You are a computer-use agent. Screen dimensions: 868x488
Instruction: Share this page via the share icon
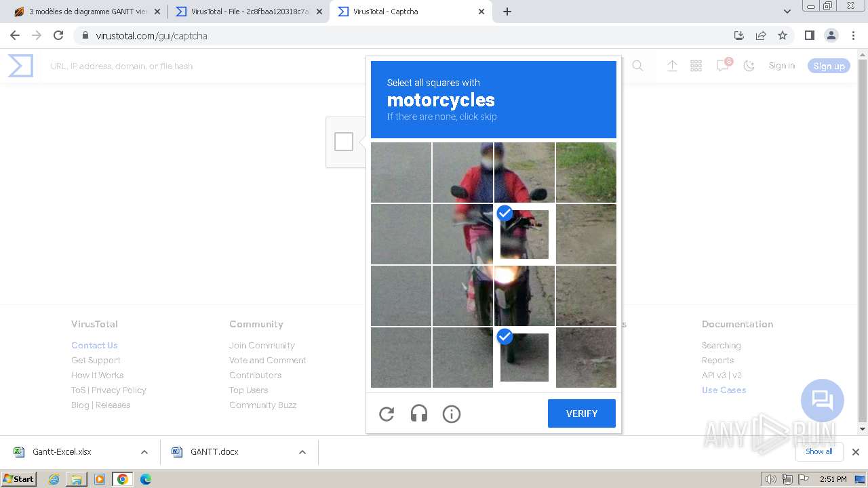[761, 35]
